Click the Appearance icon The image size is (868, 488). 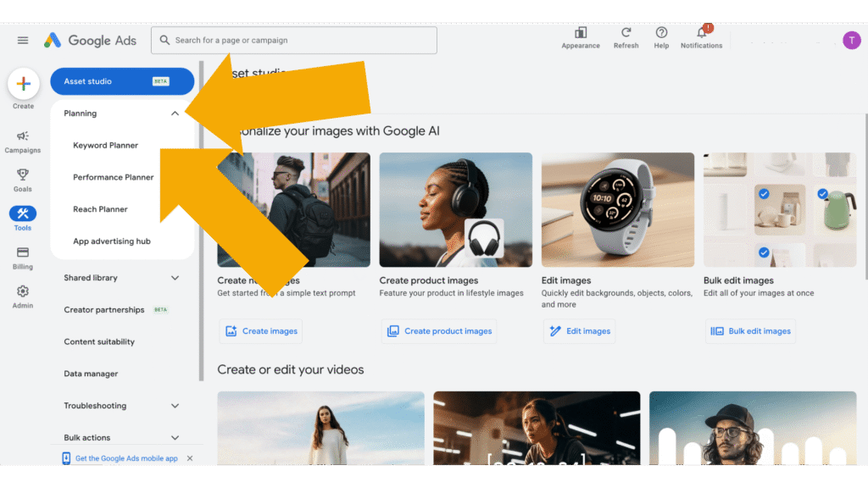(x=581, y=34)
